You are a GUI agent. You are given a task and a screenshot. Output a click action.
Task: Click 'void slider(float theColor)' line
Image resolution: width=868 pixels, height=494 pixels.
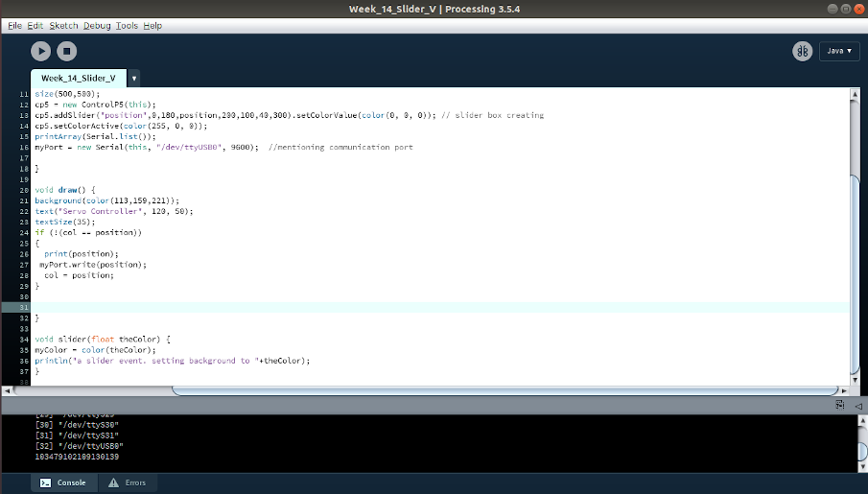coord(103,339)
